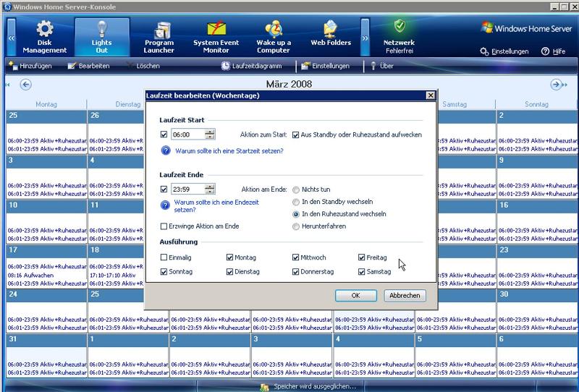
Task: Select the Nichts tun option
Action: coord(296,189)
